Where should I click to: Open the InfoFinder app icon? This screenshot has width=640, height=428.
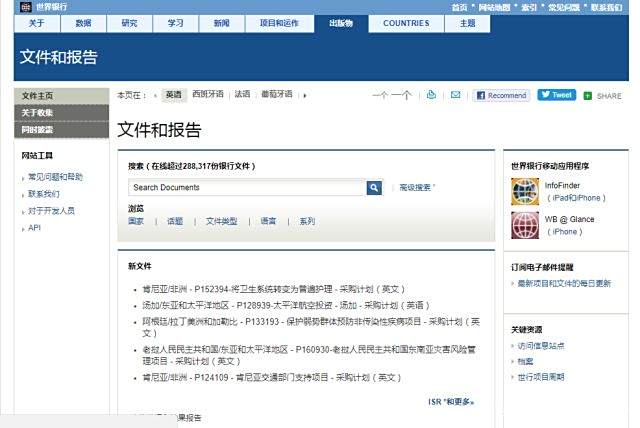click(525, 191)
